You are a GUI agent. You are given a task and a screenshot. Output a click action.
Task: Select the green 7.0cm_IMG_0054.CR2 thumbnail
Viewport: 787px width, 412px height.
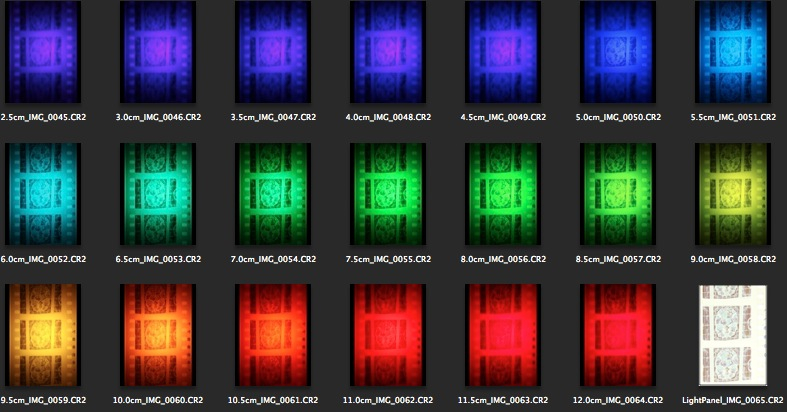(x=273, y=193)
